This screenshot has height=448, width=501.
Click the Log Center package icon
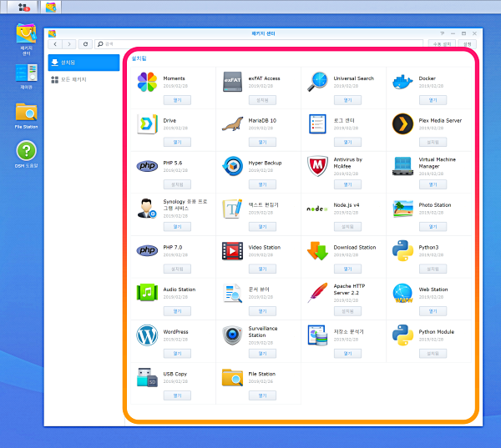click(x=317, y=124)
